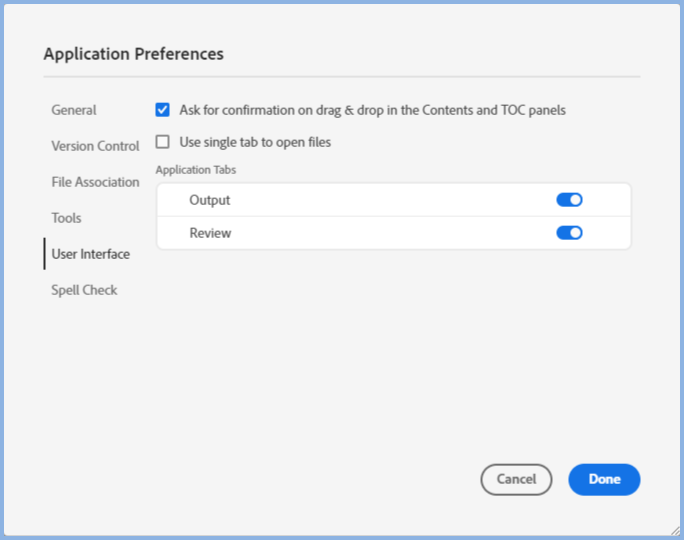Switch to Version Control preferences
The height and width of the screenshot is (540, 684).
click(x=95, y=146)
